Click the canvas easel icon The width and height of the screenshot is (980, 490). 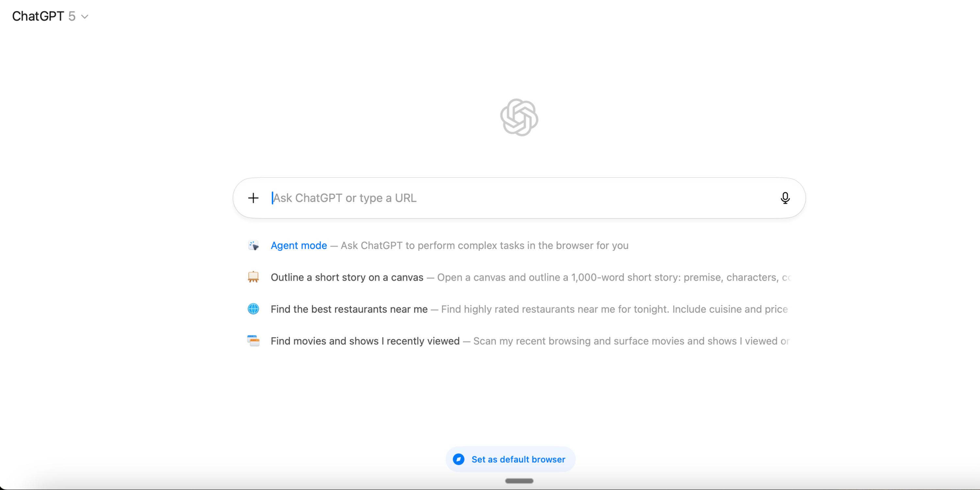253,277
